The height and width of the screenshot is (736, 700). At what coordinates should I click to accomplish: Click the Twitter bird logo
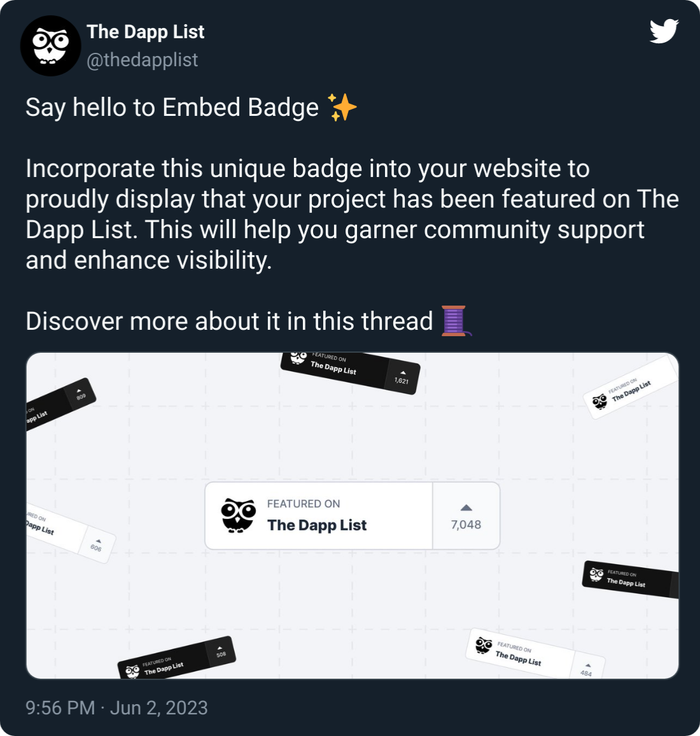pos(664,31)
